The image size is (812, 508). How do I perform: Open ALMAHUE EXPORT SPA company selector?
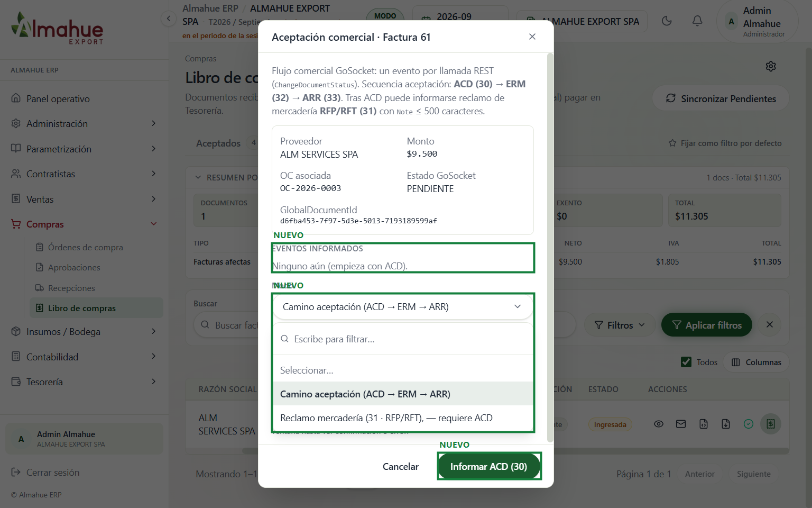(x=582, y=21)
